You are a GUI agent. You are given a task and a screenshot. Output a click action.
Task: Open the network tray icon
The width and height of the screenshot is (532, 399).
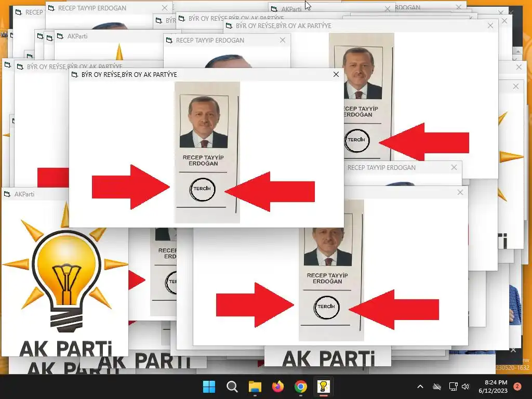[453, 387]
